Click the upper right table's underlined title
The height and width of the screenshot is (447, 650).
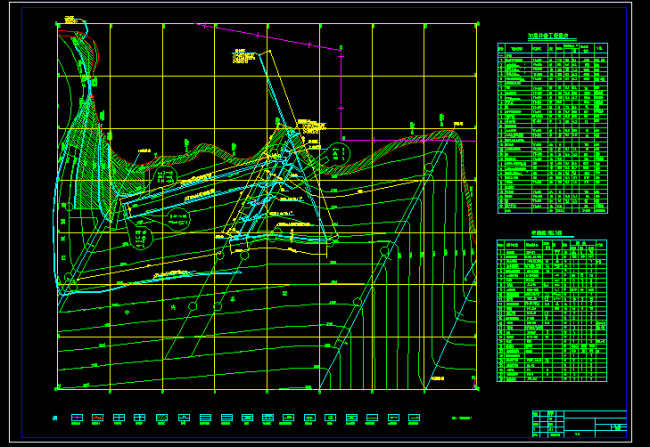(x=548, y=36)
